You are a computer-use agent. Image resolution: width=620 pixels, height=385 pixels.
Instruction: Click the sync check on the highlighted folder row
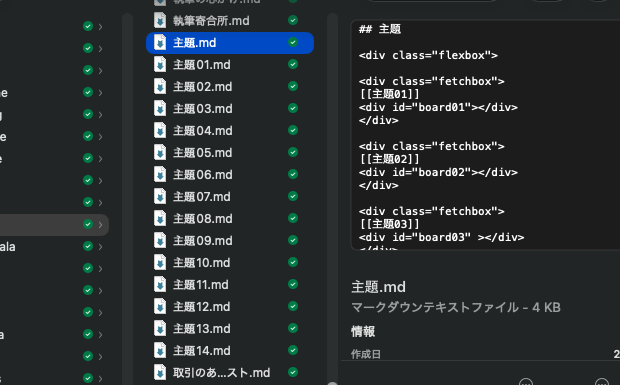click(x=88, y=224)
